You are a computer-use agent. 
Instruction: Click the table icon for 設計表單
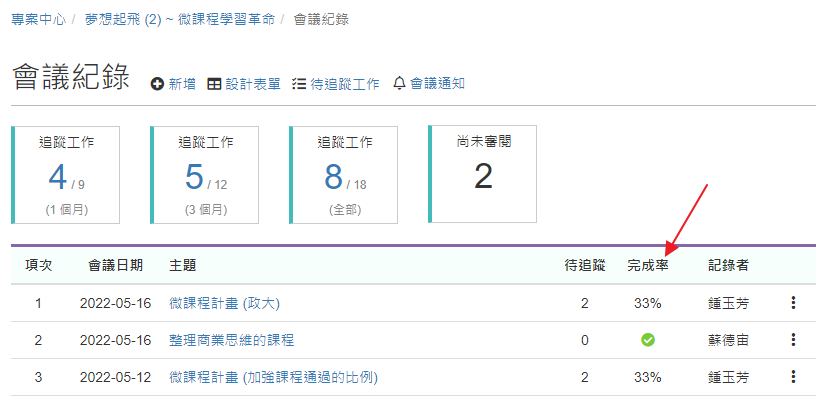point(214,84)
